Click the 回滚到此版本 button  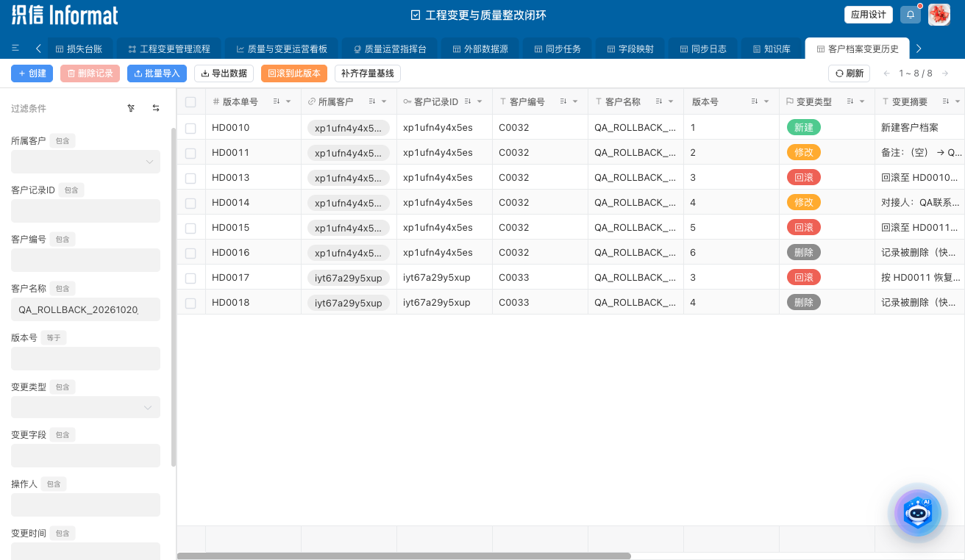pos(294,73)
